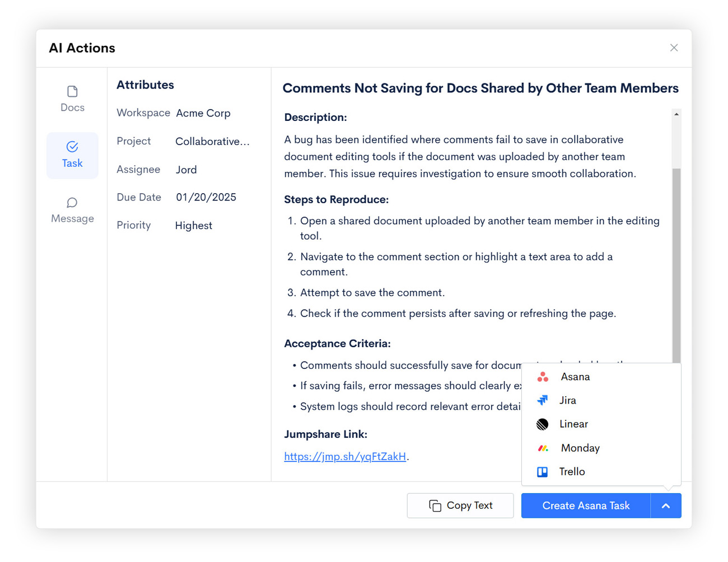The height and width of the screenshot is (562, 728).
Task: Open the Due Date field 01/20/2025
Action: pyautogui.click(x=206, y=197)
